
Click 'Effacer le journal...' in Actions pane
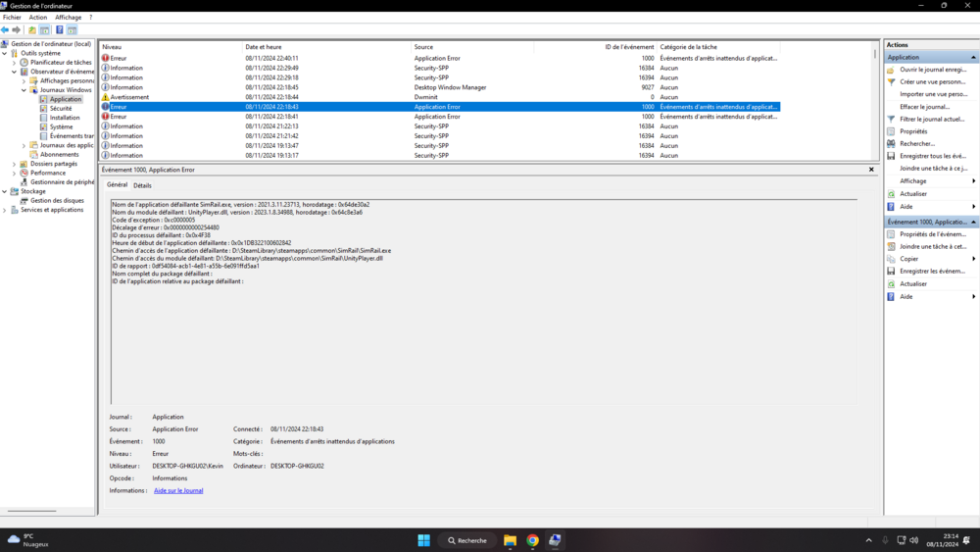pos(924,107)
